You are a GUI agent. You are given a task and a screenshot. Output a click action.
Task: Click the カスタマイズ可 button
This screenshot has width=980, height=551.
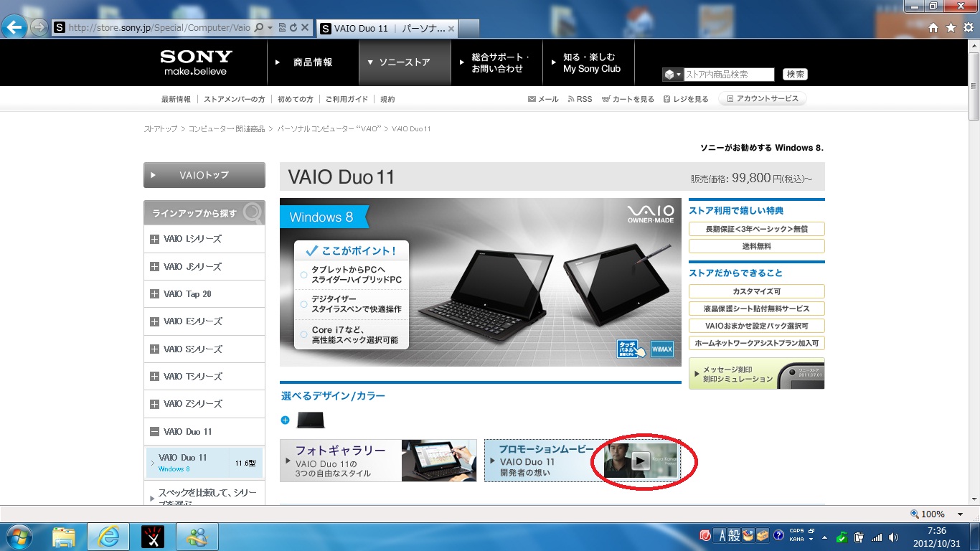coord(756,291)
